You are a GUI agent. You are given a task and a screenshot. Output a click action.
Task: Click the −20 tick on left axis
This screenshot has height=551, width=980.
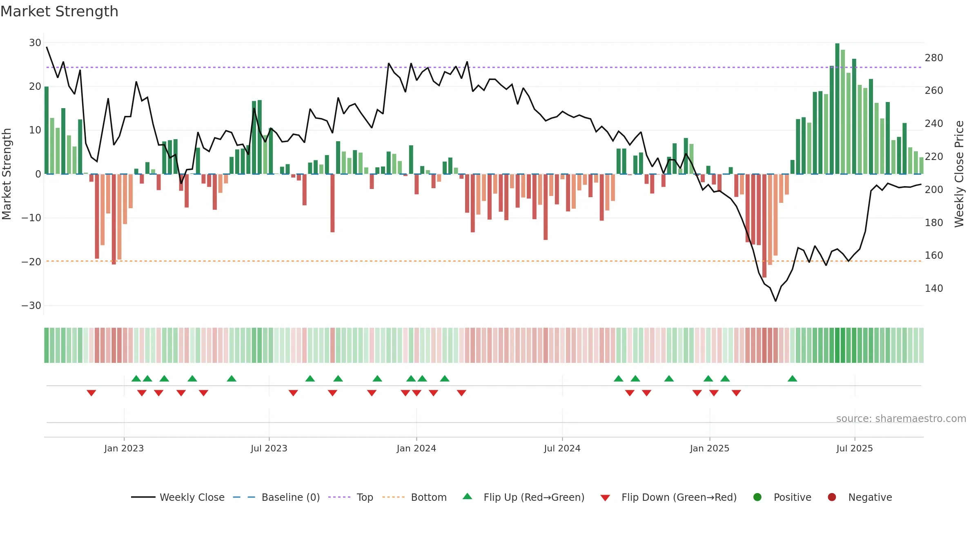[x=31, y=262]
